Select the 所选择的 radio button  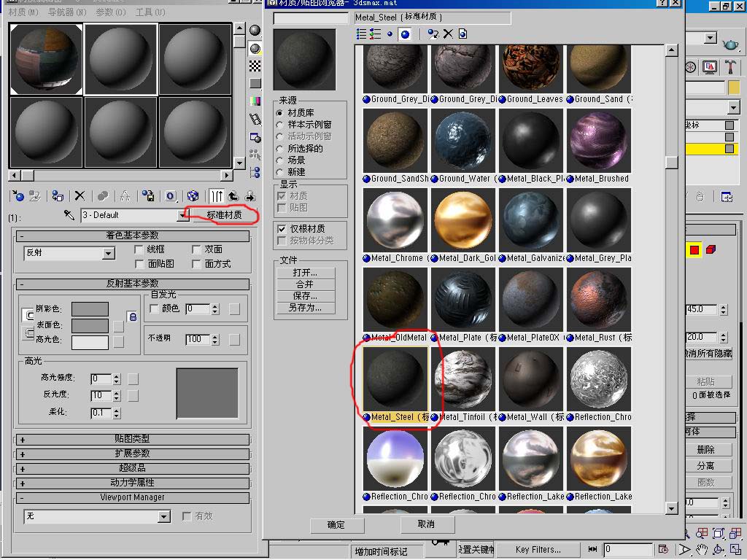(x=279, y=149)
